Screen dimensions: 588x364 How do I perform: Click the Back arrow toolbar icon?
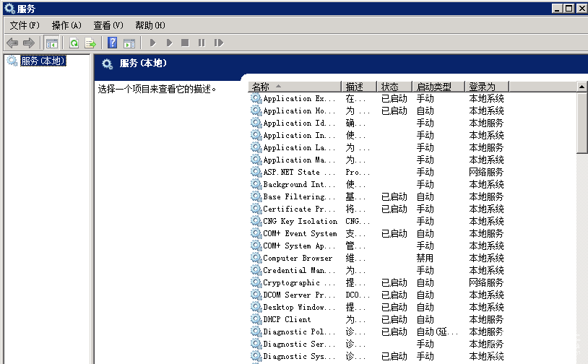click(12, 43)
